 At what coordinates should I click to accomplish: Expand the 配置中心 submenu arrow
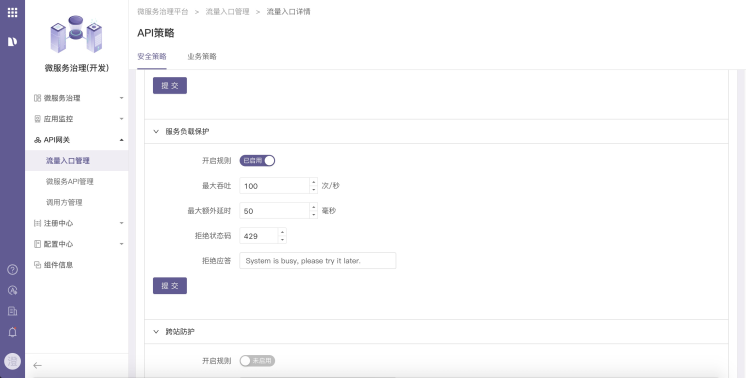tap(121, 244)
